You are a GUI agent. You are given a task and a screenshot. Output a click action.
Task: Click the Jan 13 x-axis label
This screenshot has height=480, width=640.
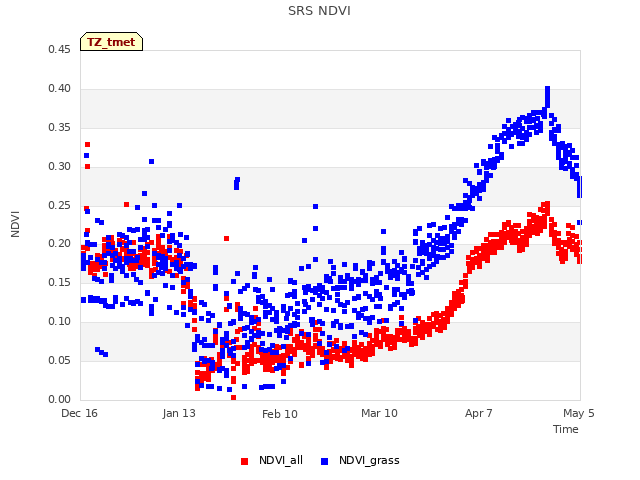click(179, 413)
